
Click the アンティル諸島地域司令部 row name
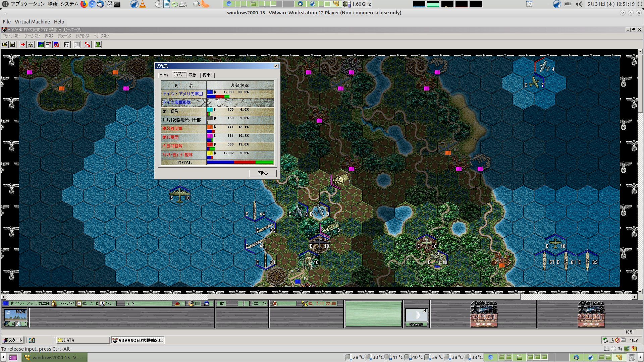click(x=181, y=120)
